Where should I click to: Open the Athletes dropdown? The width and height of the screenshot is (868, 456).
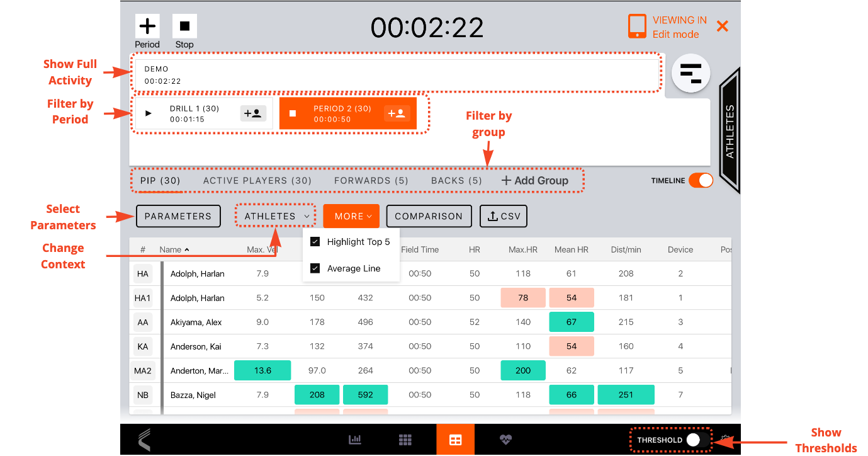click(x=275, y=216)
